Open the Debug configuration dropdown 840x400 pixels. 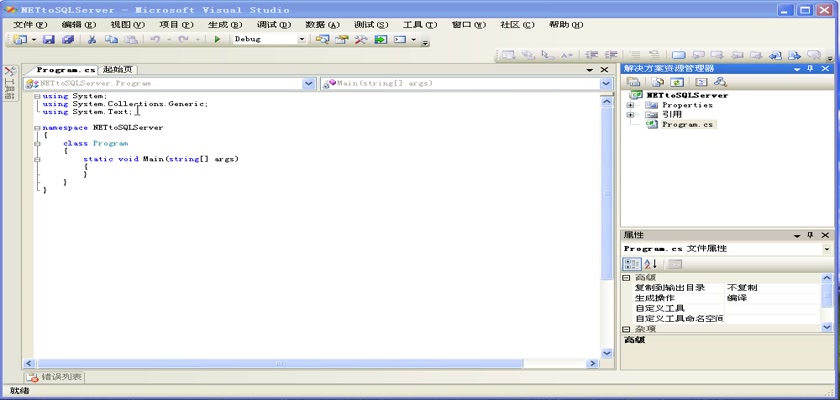[x=301, y=39]
